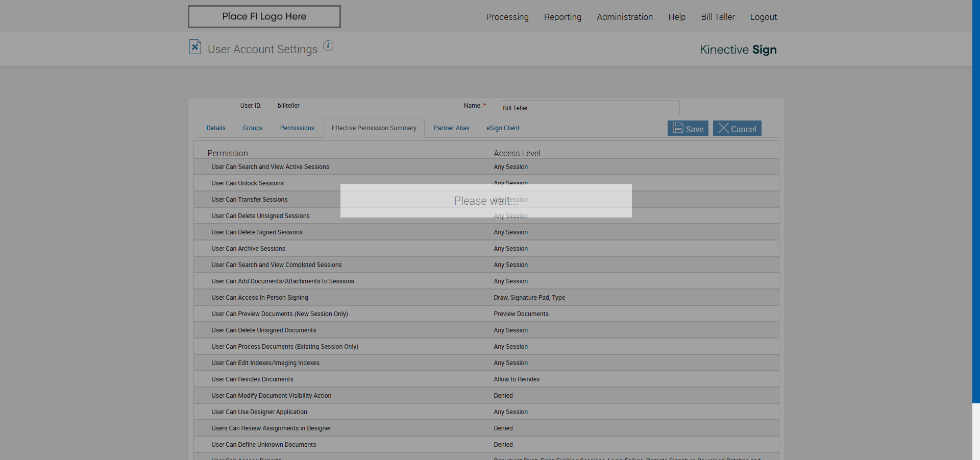Click Denied for Modify Document Visibility Action
This screenshot has height=460, width=980.
(503, 396)
